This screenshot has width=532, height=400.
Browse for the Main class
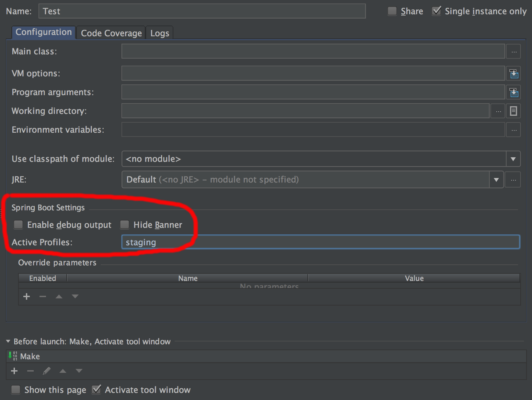(514, 52)
